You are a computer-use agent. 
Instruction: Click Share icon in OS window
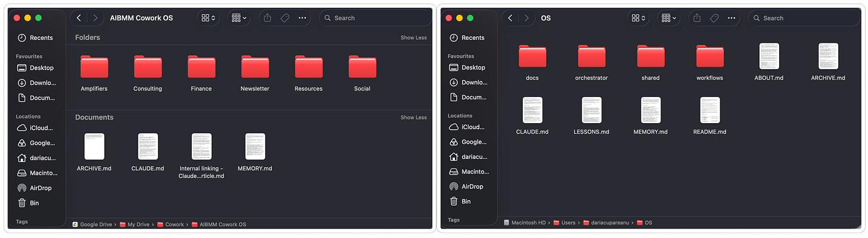point(697,18)
